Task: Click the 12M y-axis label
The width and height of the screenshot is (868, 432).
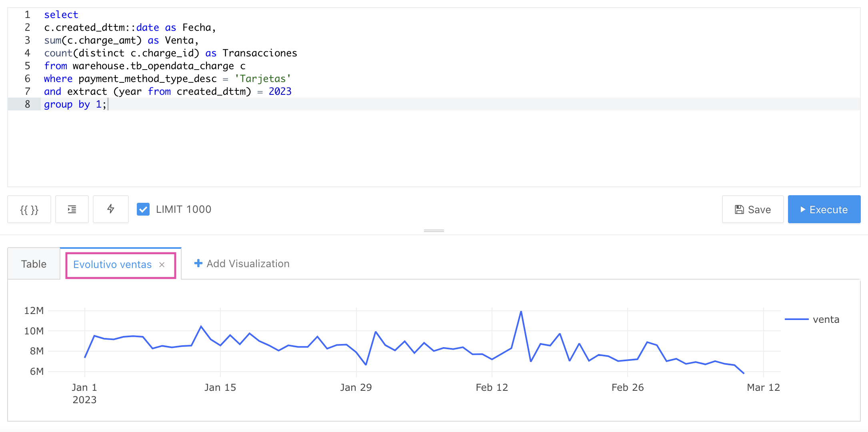Action: point(34,310)
